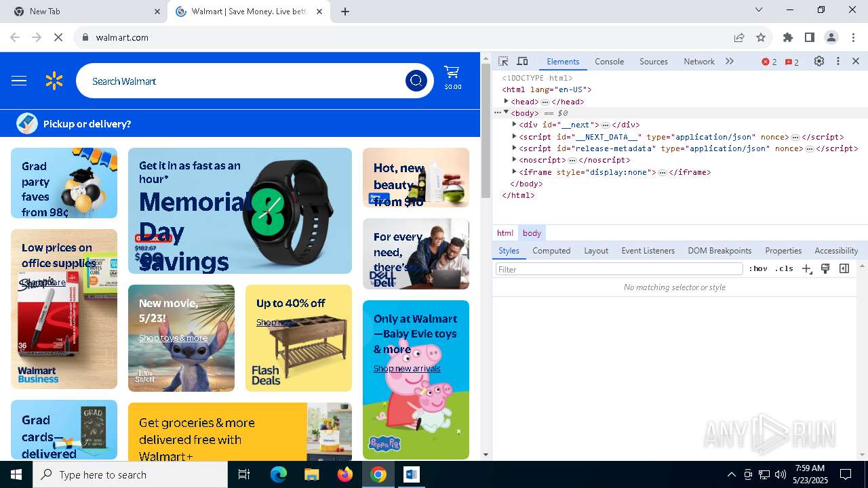Click Shop new arrivals link
Screen dimensions: 868x488
point(407,369)
